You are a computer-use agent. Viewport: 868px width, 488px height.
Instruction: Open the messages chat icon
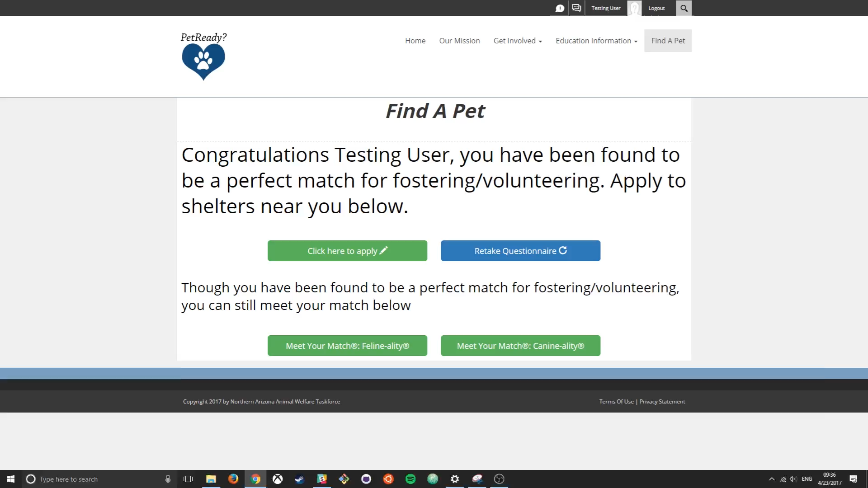(x=576, y=8)
